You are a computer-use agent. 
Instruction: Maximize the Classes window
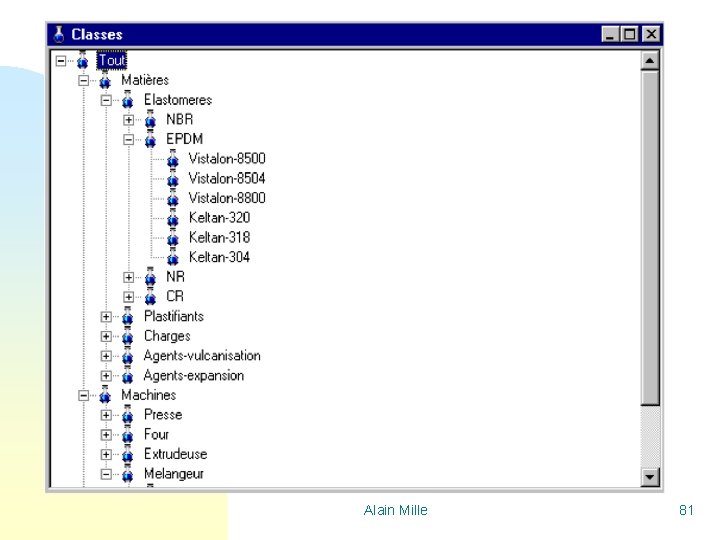pos(630,34)
